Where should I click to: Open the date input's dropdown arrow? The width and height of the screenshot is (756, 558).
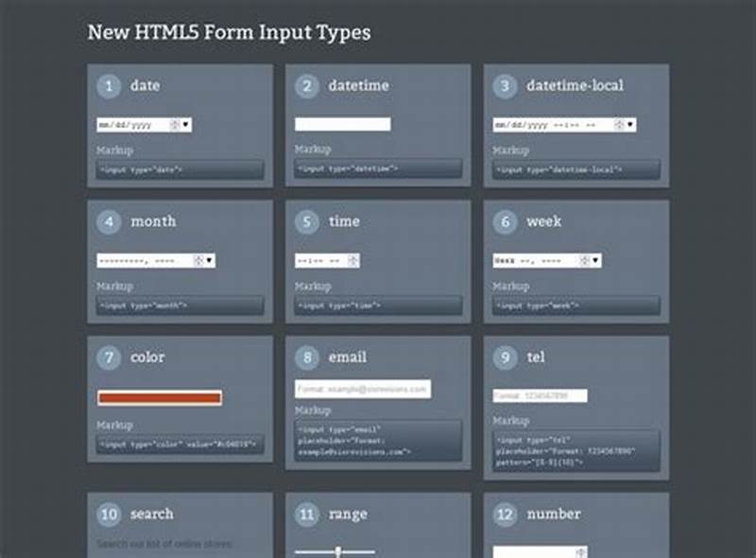[x=185, y=122]
